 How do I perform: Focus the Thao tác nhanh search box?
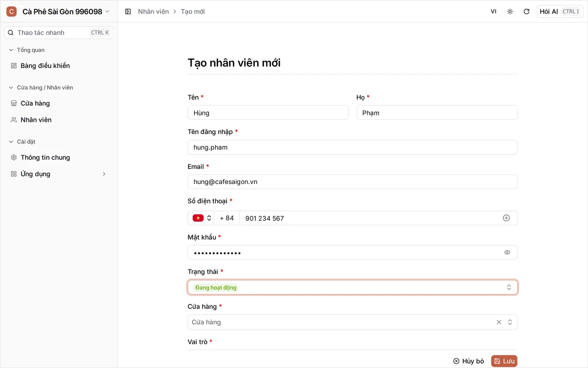pos(59,33)
